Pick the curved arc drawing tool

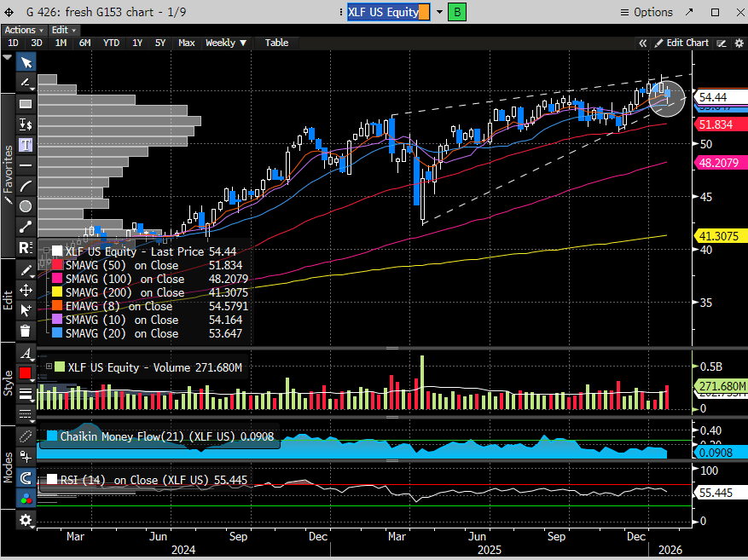(26, 186)
